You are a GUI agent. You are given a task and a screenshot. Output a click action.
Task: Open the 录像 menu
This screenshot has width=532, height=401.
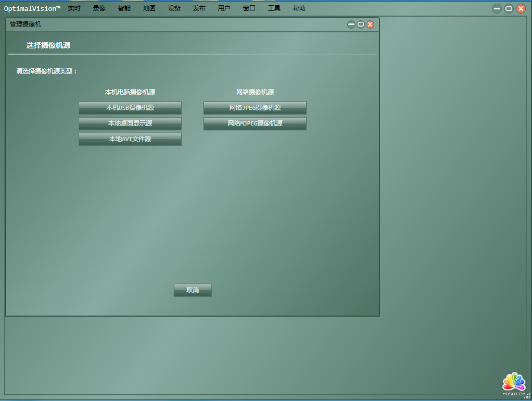point(99,8)
